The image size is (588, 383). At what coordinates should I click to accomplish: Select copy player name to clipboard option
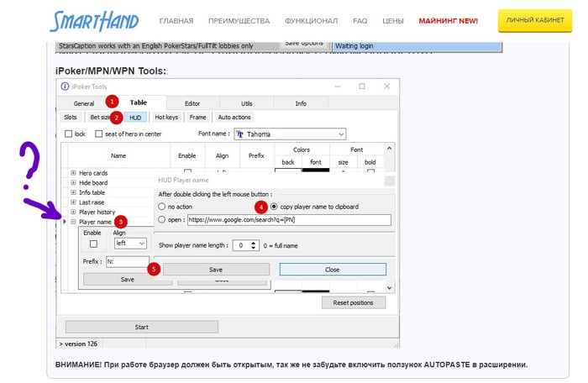pos(274,207)
